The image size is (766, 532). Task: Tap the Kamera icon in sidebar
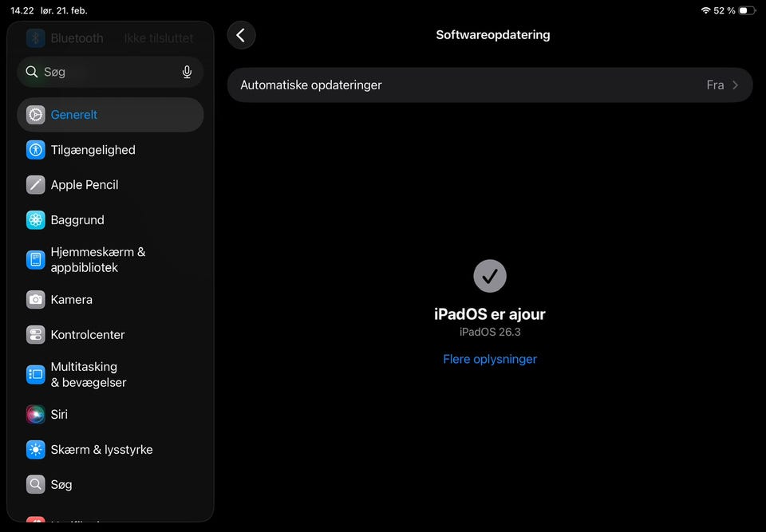pyautogui.click(x=36, y=299)
